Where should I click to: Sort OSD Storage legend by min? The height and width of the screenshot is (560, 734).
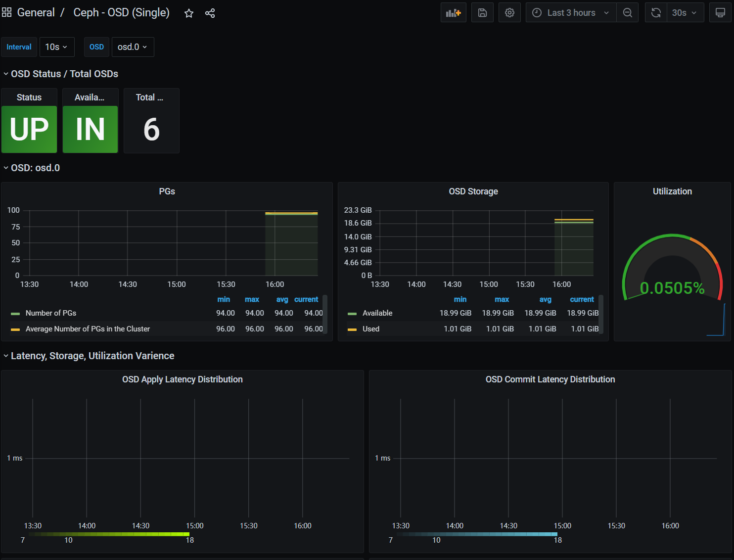coord(460,299)
